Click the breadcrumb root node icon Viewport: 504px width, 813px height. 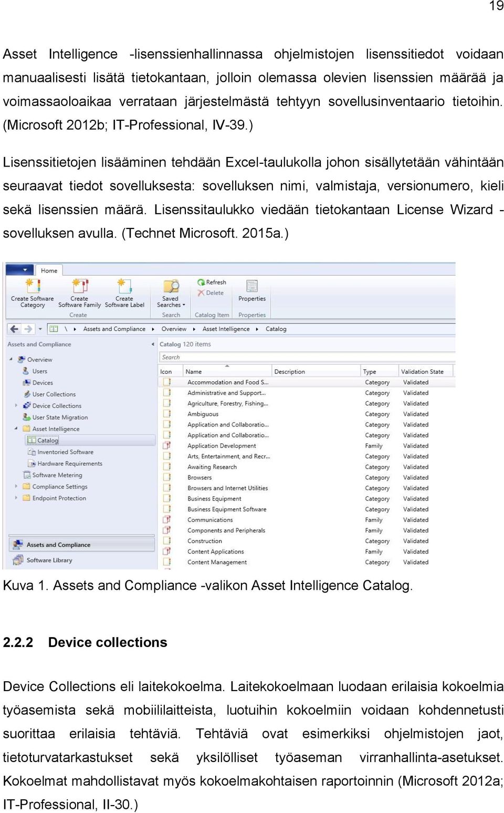coord(54,329)
